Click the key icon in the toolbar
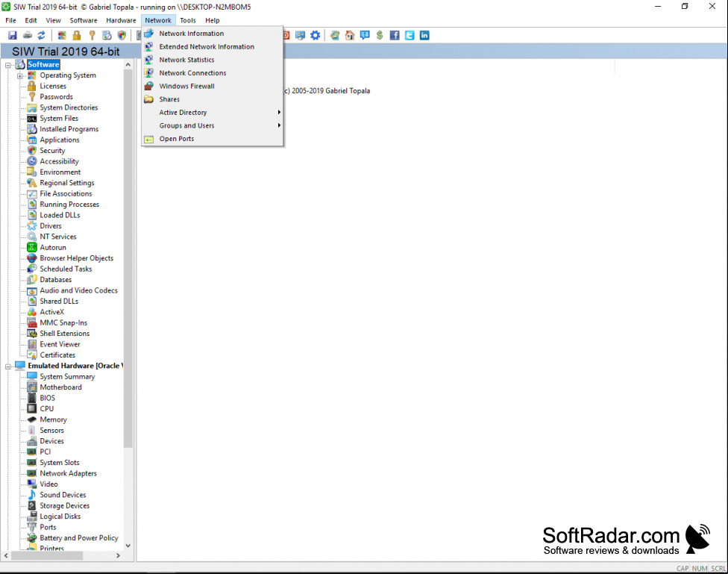 tap(92, 35)
